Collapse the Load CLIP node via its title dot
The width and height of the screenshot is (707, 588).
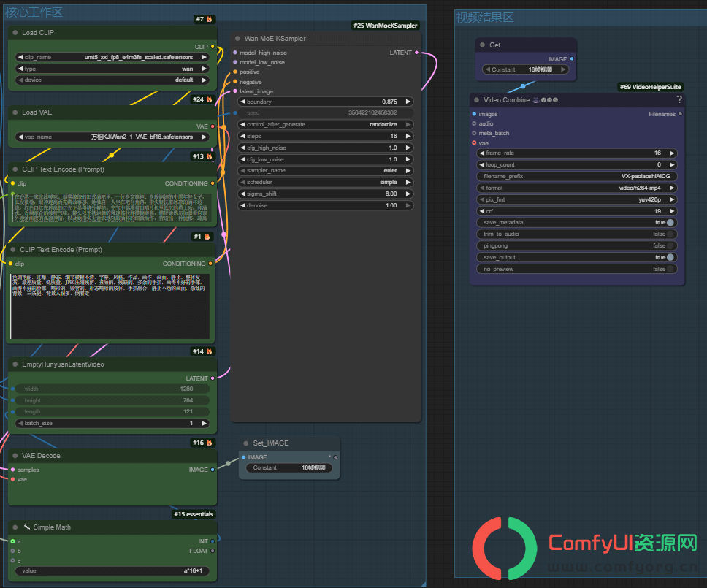pos(15,32)
